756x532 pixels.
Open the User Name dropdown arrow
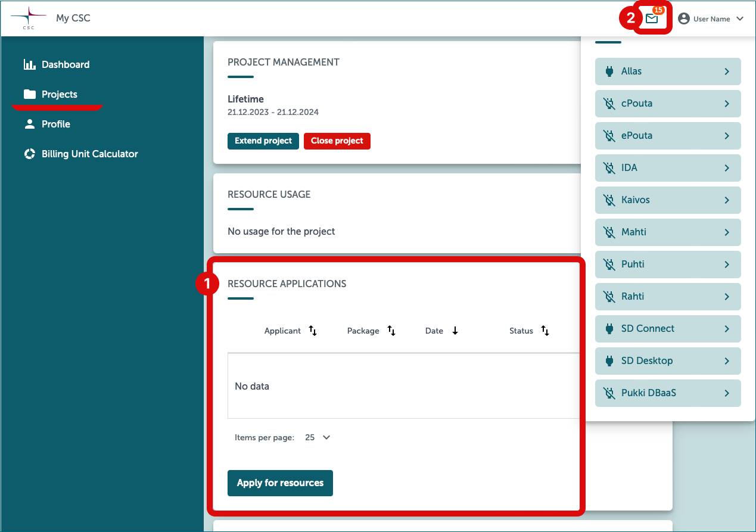coord(740,18)
